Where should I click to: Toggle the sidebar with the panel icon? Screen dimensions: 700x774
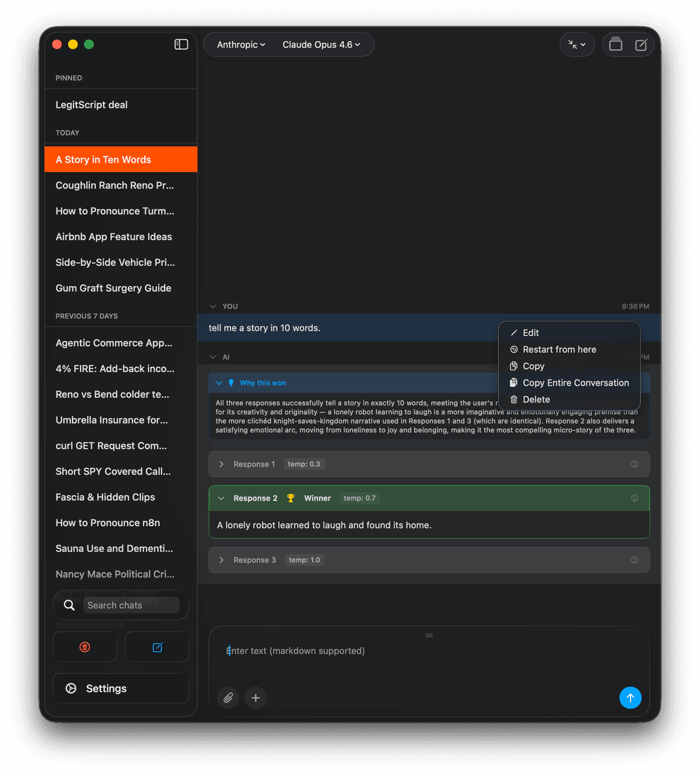pos(181,44)
